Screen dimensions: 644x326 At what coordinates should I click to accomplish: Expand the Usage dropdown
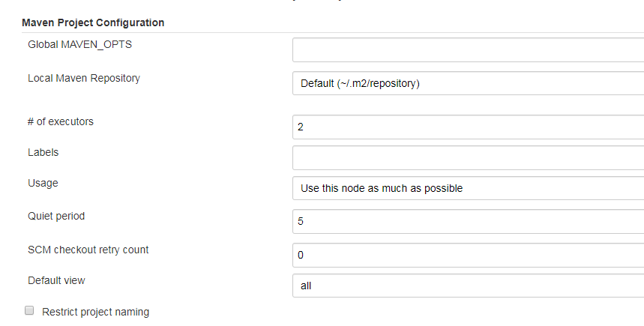point(468,188)
